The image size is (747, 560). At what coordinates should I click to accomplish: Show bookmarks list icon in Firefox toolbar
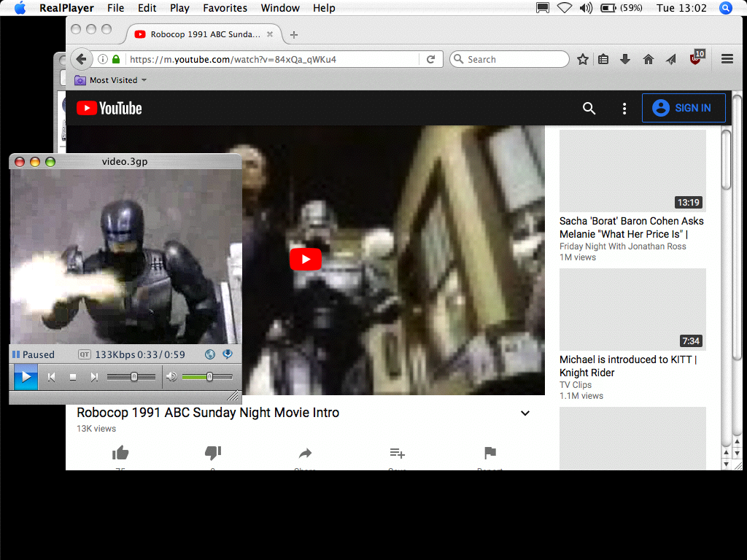(x=603, y=59)
